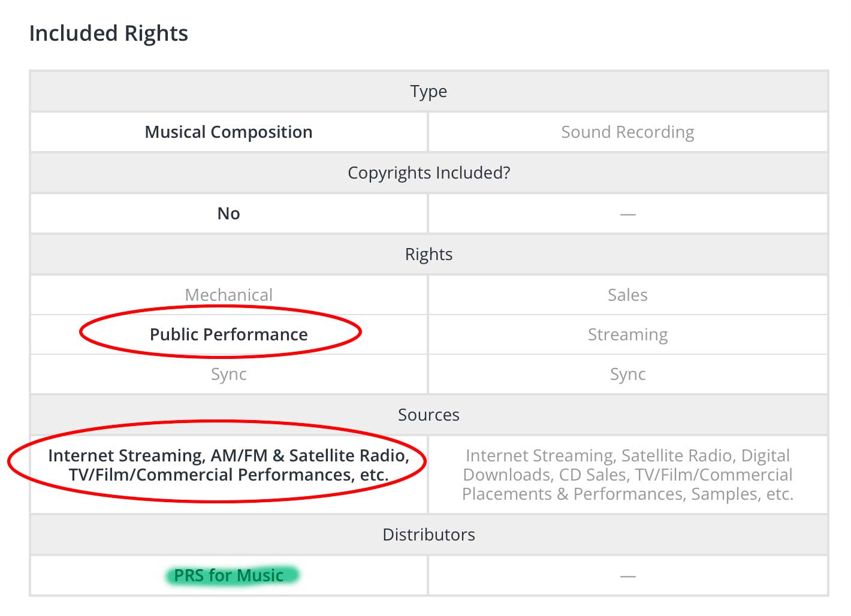
Task: Click the dash beside PRS for Music
Action: click(627, 576)
